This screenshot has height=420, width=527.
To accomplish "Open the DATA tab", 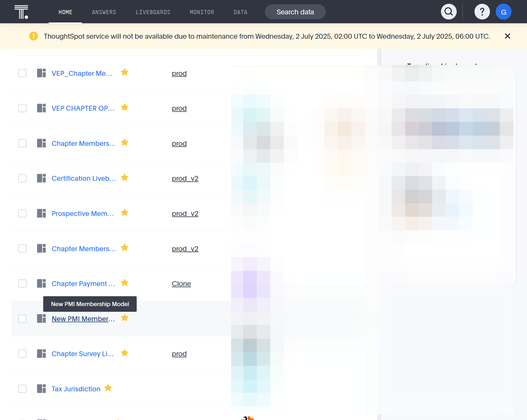I will [x=240, y=12].
